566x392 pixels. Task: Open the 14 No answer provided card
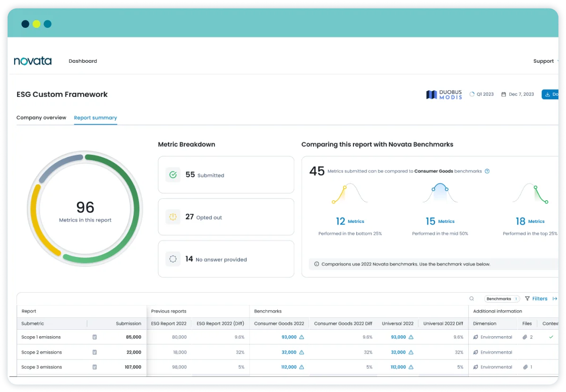coord(226,259)
